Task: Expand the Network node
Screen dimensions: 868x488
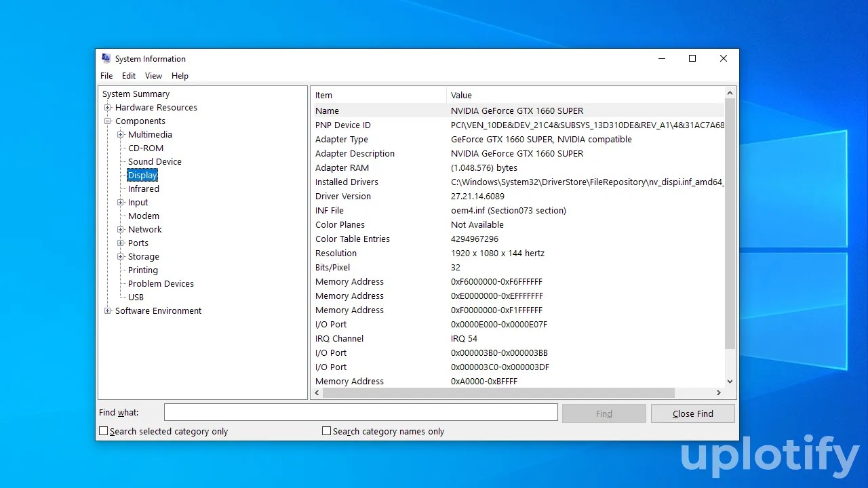Action: coord(121,230)
